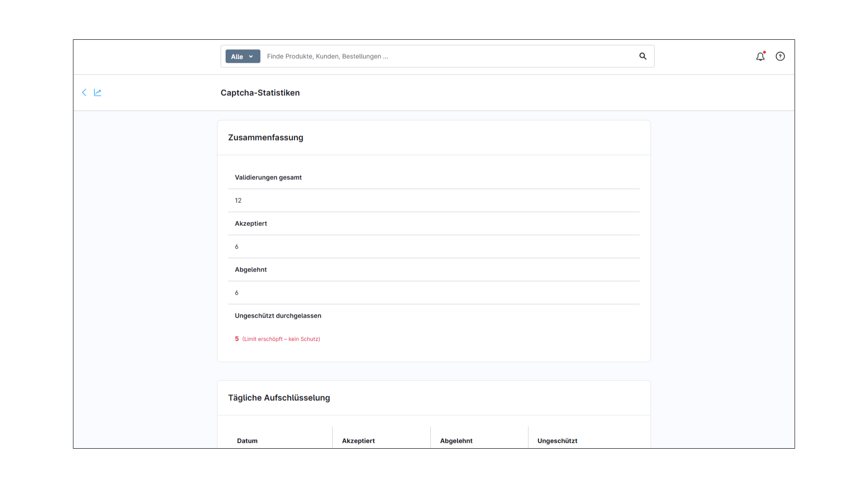Image resolution: width=868 pixels, height=488 pixels.
Task: Click the 'Akzeptiert' summary label
Action: pyautogui.click(x=251, y=224)
